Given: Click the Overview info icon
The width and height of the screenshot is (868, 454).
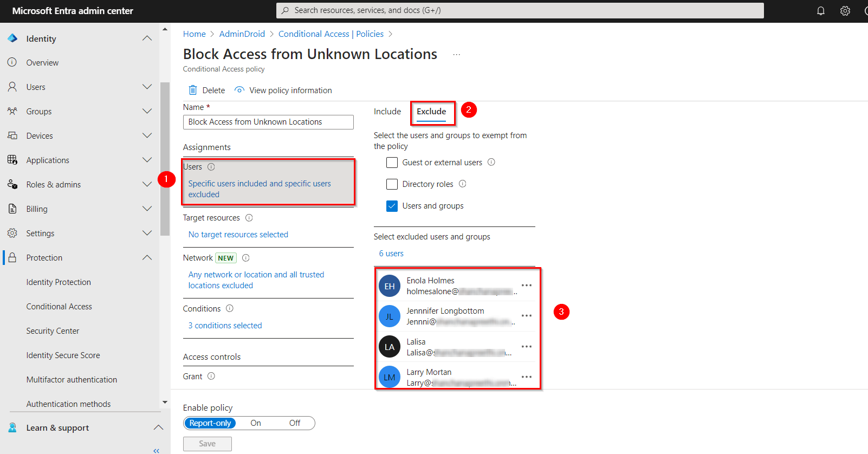Looking at the screenshot, I should click(x=12, y=62).
